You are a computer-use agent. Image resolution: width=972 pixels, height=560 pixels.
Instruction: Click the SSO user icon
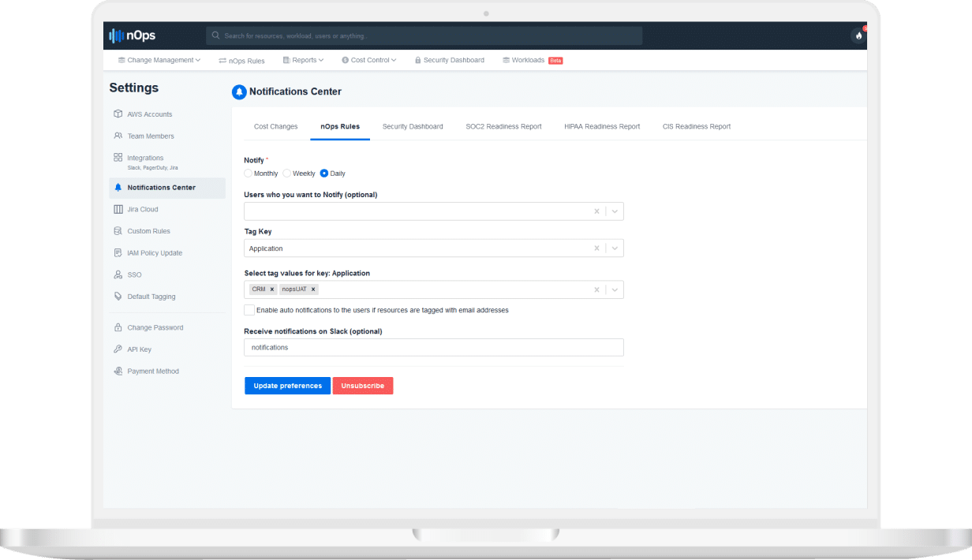pyautogui.click(x=118, y=274)
